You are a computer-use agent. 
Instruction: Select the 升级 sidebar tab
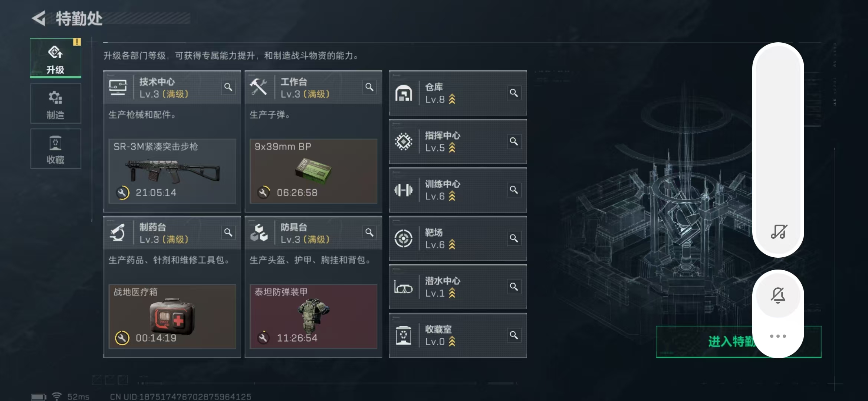[x=56, y=58]
